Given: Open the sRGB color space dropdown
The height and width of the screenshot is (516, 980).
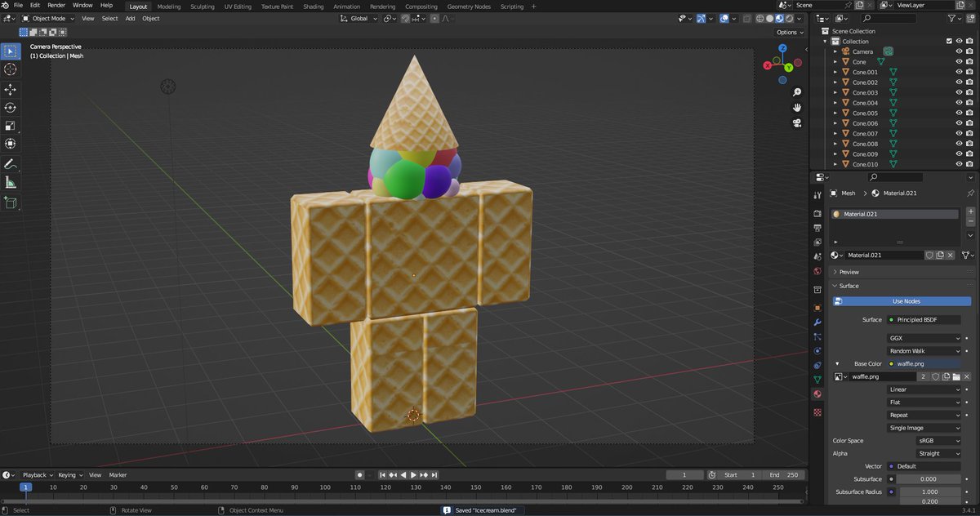Looking at the screenshot, I should pyautogui.click(x=938, y=441).
